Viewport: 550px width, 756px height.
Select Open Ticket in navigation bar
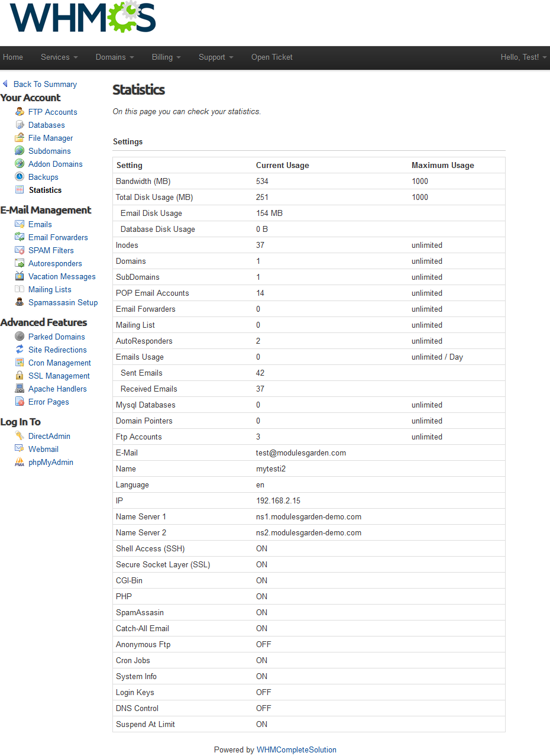[272, 57]
